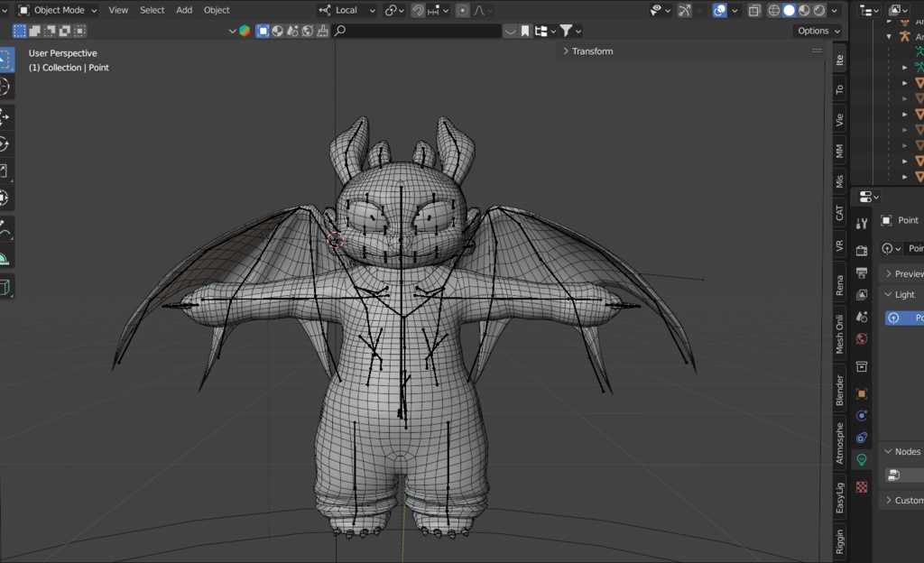Toggle proportional editing
The width and height of the screenshot is (924, 563).
click(x=462, y=10)
